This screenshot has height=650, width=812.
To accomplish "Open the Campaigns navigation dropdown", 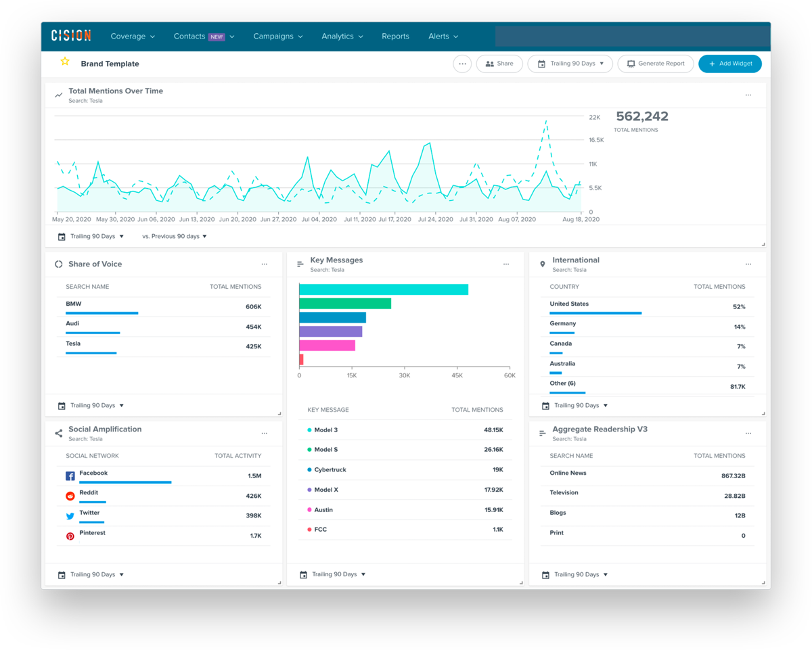I will [278, 37].
